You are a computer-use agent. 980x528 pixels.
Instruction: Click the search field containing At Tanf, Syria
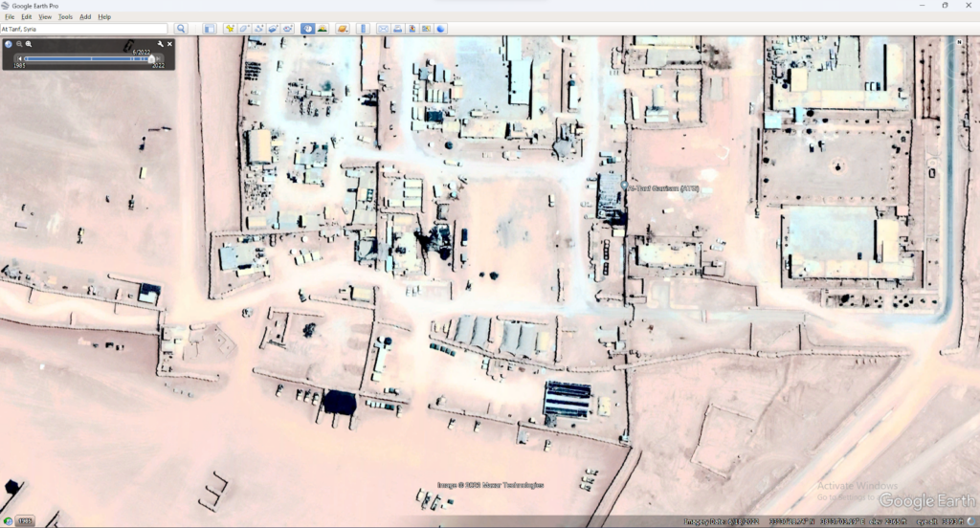point(83,29)
